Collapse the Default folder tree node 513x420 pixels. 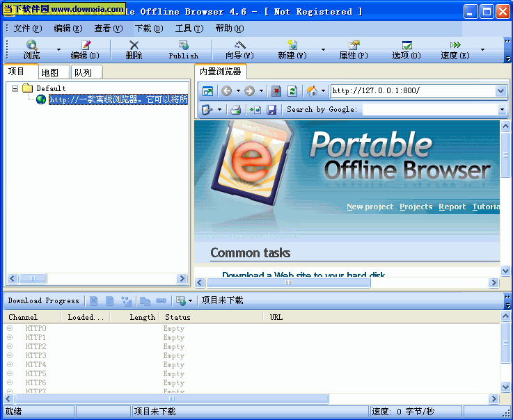pos(15,88)
